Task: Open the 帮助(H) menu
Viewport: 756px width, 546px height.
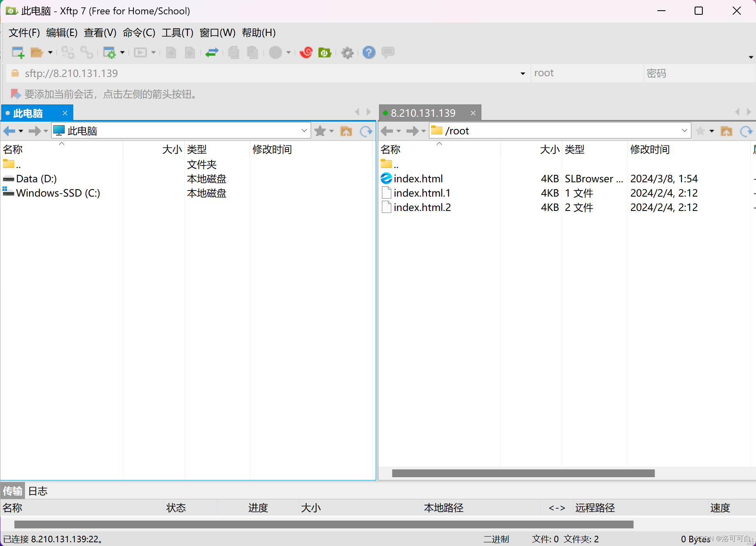Action: pyautogui.click(x=259, y=33)
